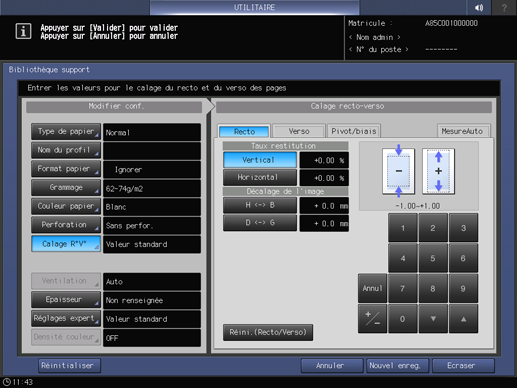
Task: Click Nouvel enreg. button
Action: (397, 366)
